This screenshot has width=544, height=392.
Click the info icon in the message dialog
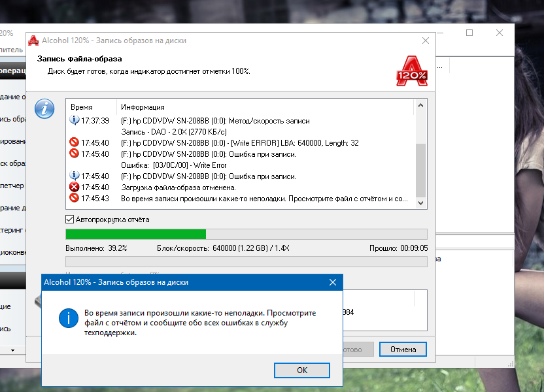[x=69, y=318]
